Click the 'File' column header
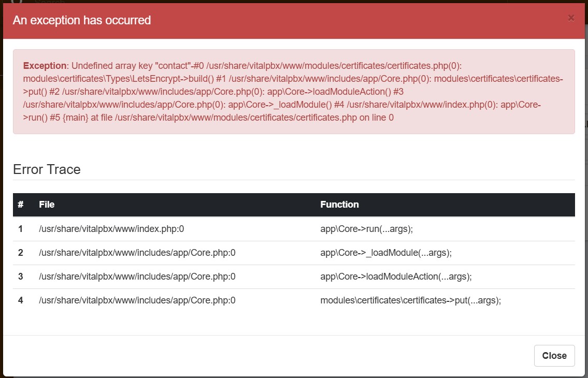This screenshot has width=588, height=378. click(x=47, y=205)
